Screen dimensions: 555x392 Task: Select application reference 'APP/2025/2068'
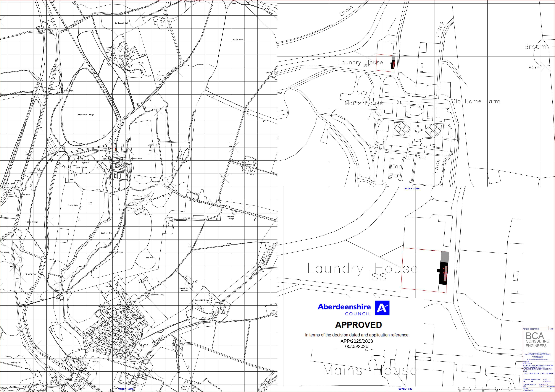click(356, 341)
